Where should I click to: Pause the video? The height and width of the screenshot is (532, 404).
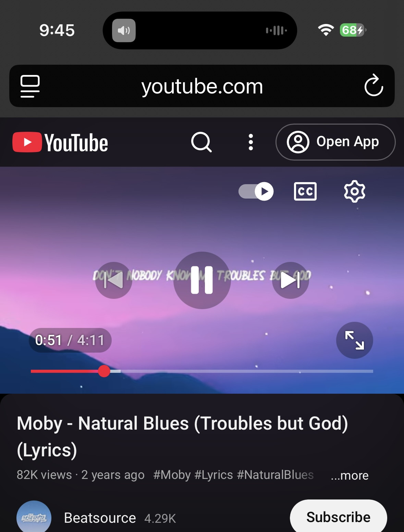[202, 280]
